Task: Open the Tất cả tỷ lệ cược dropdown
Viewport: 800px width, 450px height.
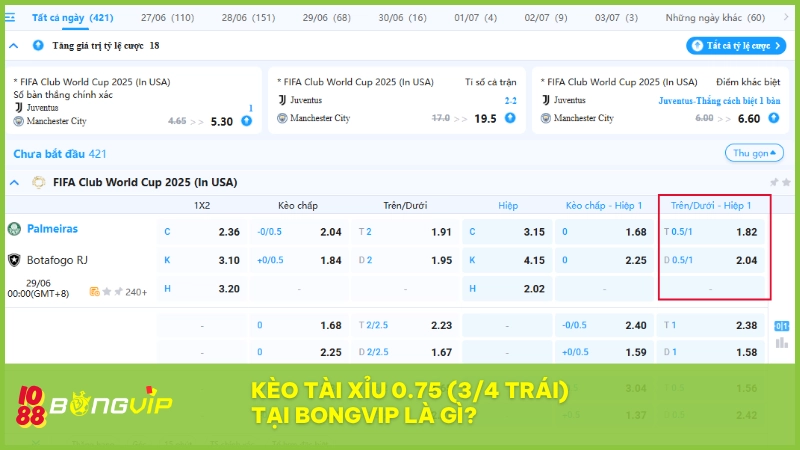Action: click(736, 46)
